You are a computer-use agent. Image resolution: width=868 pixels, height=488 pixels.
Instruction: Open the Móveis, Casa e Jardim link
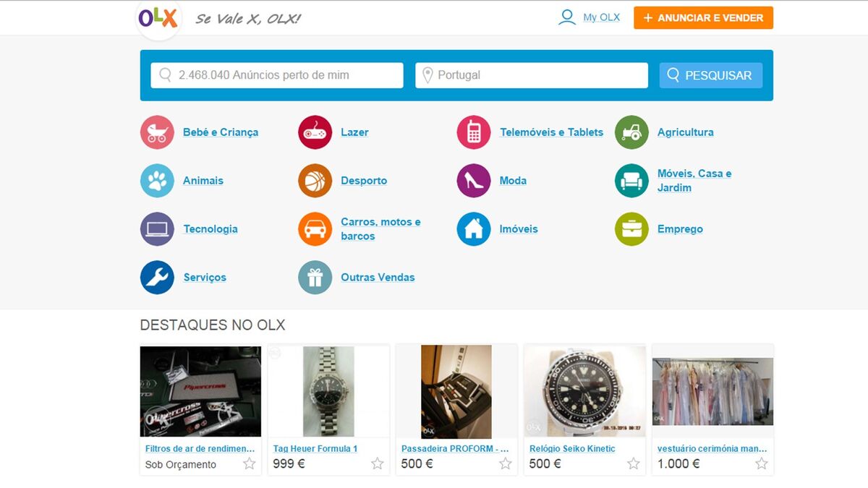tap(694, 181)
